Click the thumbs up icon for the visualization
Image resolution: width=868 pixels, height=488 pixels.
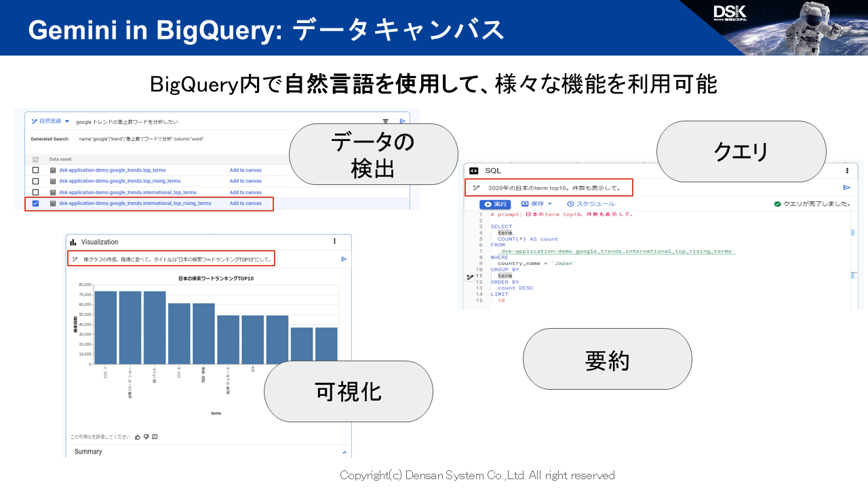[x=138, y=437]
